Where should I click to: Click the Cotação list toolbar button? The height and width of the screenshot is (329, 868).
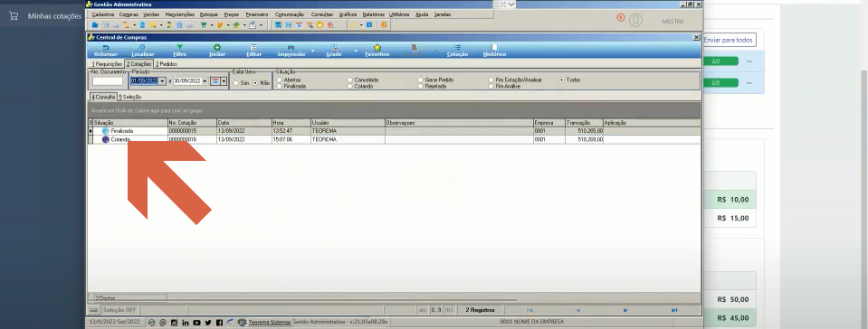457,51
